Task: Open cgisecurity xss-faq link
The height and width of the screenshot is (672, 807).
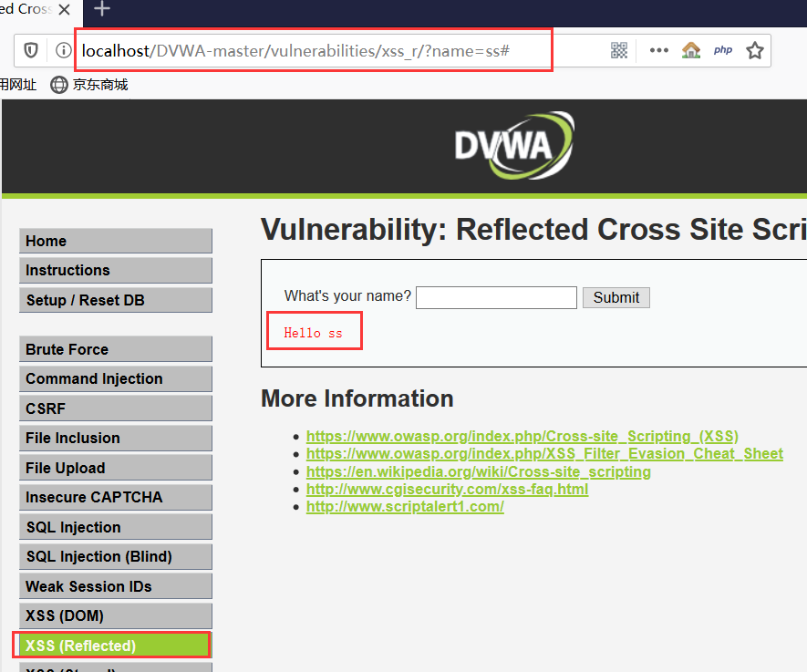Action: pyautogui.click(x=447, y=490)
